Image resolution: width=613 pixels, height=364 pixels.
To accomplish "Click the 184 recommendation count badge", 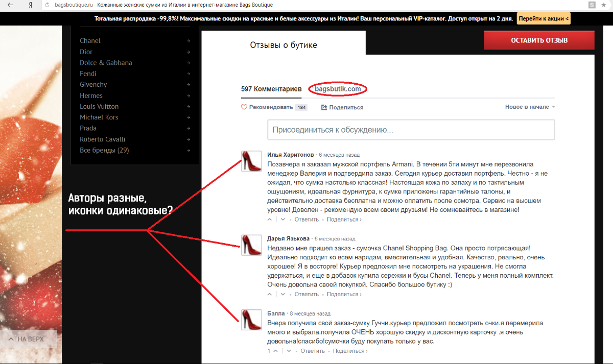I will tap(302, 107).
